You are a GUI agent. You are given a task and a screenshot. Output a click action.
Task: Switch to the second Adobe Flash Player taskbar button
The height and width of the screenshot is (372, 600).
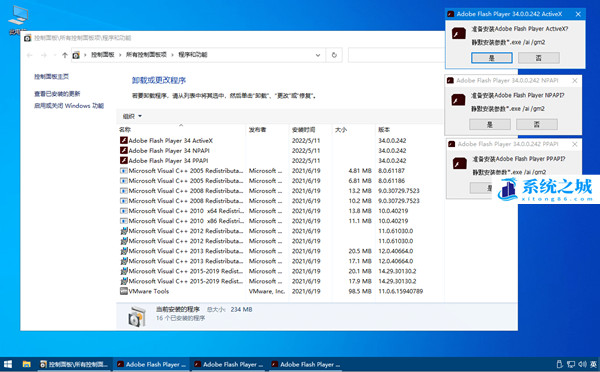pyautogui.click(x=229, y=364)
